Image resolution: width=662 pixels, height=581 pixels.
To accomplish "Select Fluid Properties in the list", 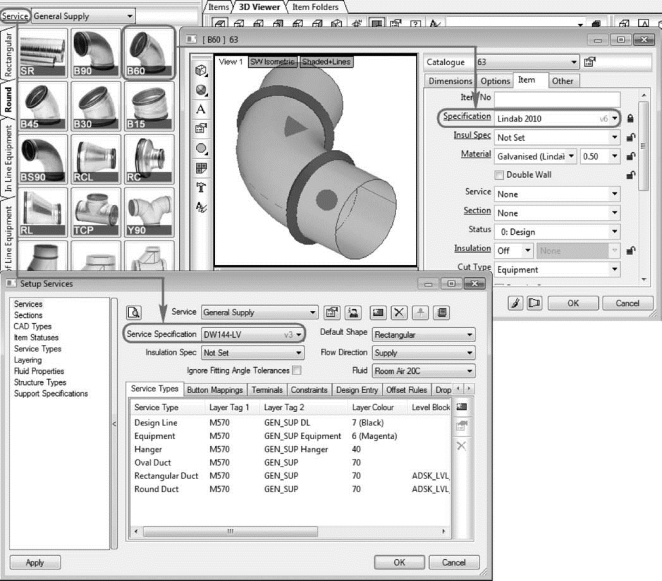I will pos(39,371).
